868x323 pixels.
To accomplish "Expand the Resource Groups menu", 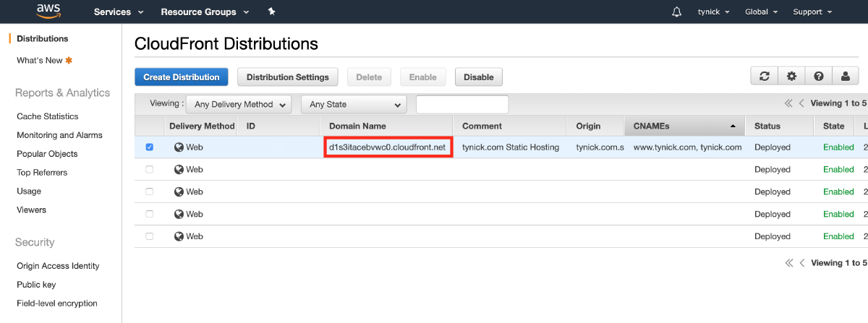I will (205, 12).
